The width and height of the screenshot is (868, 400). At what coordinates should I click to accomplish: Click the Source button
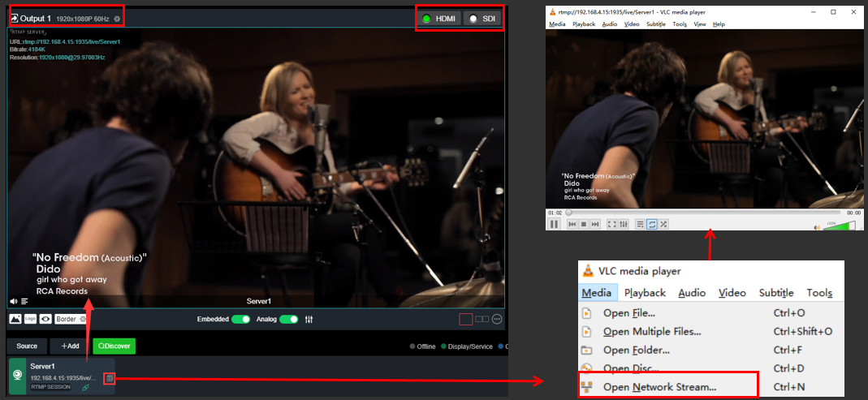(x=27, y=346)
